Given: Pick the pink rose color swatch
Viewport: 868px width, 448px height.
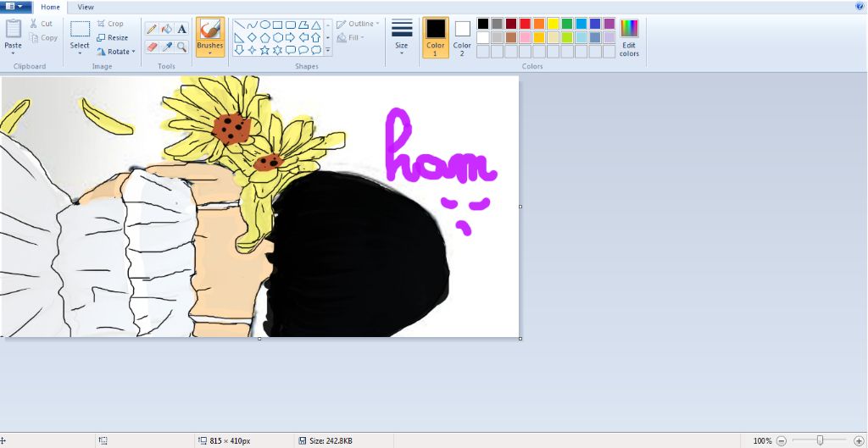Looking at the screenshot, I should 525,37.
